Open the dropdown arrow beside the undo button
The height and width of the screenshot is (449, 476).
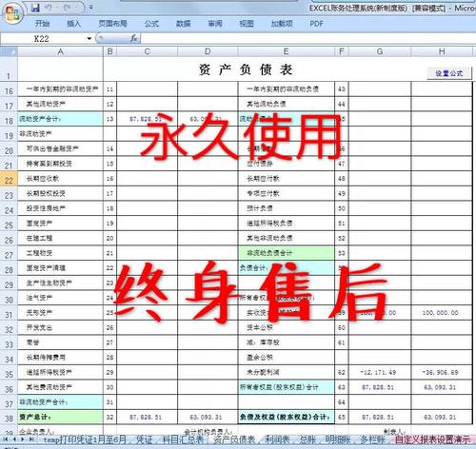pos(56,8)
